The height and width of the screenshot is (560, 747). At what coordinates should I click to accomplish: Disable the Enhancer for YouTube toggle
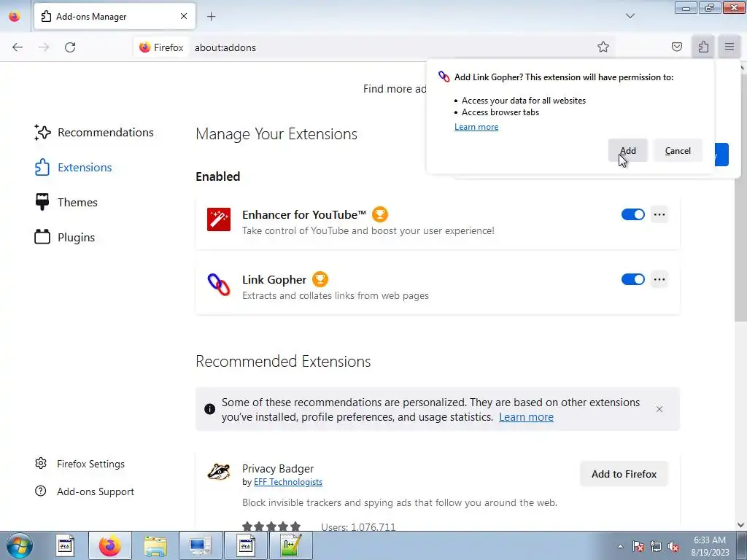[x=632, y=214]
